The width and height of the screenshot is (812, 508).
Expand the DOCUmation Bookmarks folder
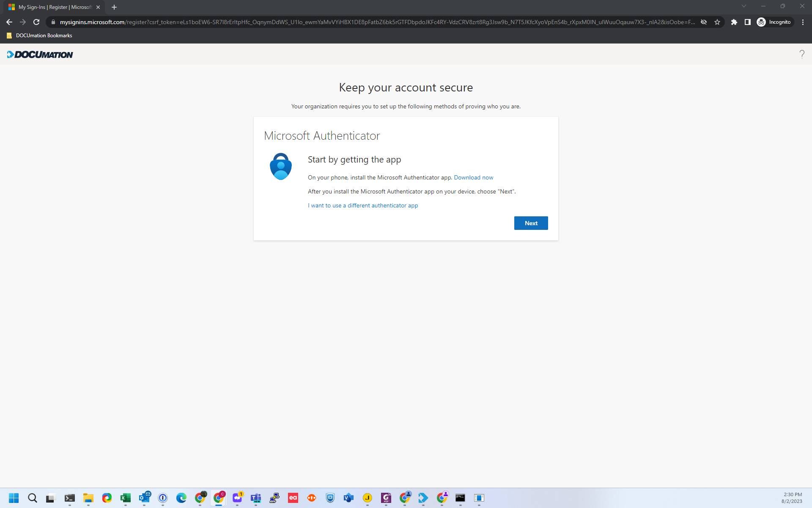pos(39,36)
